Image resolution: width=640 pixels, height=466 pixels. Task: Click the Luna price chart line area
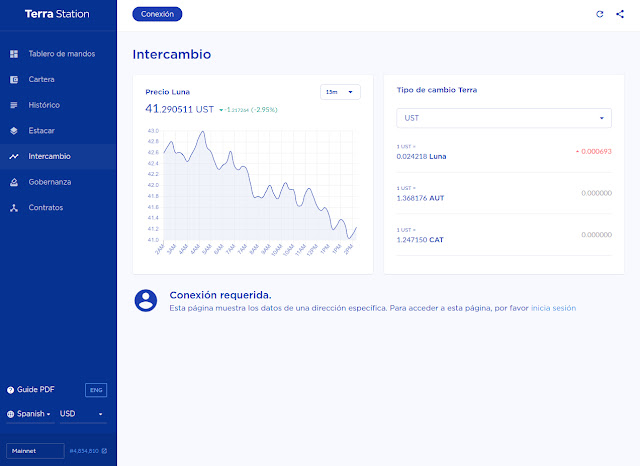coord(260,186)
